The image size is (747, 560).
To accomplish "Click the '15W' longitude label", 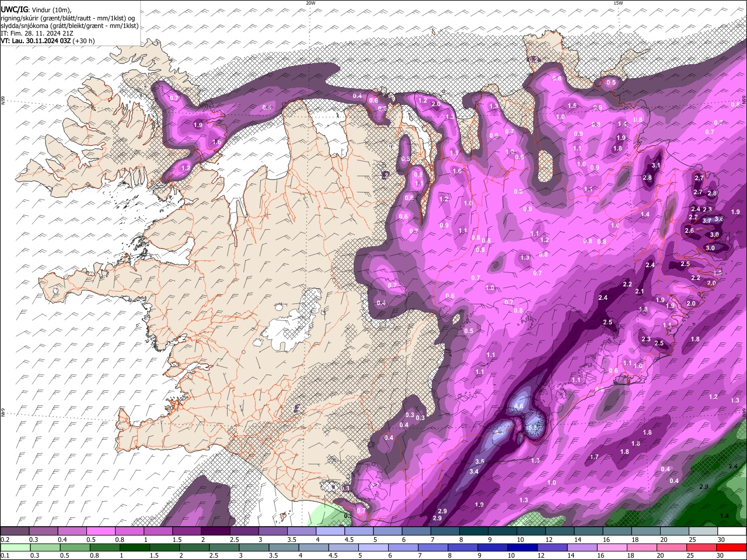I will tap(618, 3).
